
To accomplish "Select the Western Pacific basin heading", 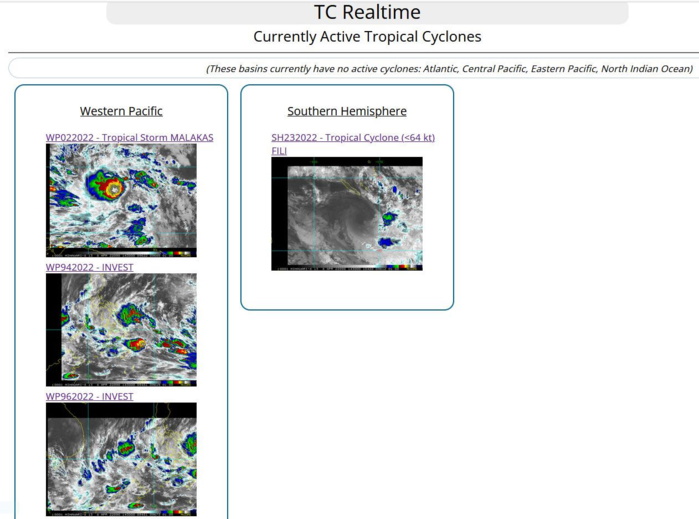I will 121,111.
